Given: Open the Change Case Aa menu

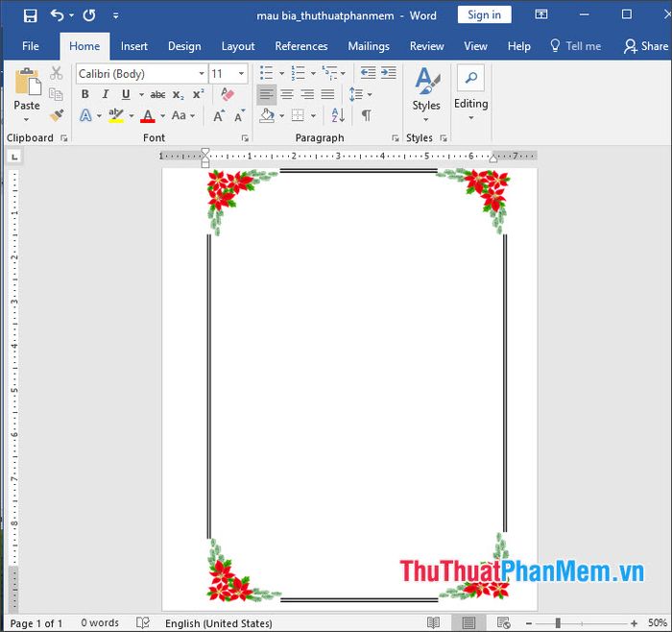Looking at the screenshot, I should click(183, 115).
